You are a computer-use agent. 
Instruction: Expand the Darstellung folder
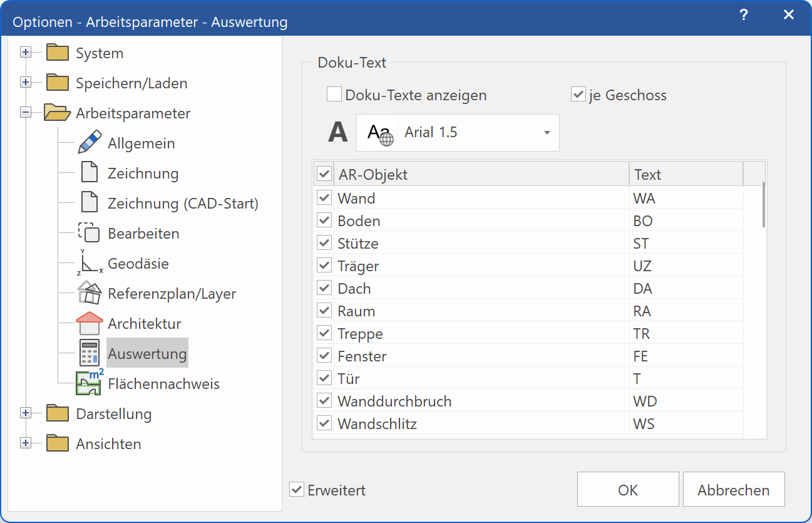[x=26, y=413]
